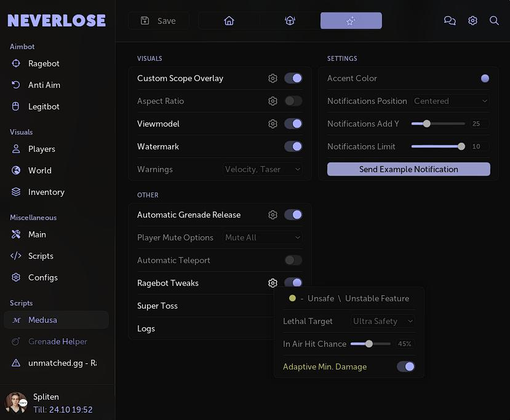Click the chat bubbles icon
The width and height of the screenshot is (510, 420).
(x=450, y=21)
